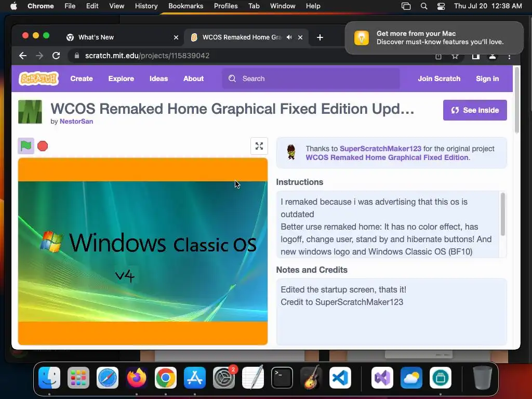Image resolution: width=532 pixels, height=399 pixels.
Task: Open NestorSan author profile link
Action: pyautogui.click(x=76, y=122)
